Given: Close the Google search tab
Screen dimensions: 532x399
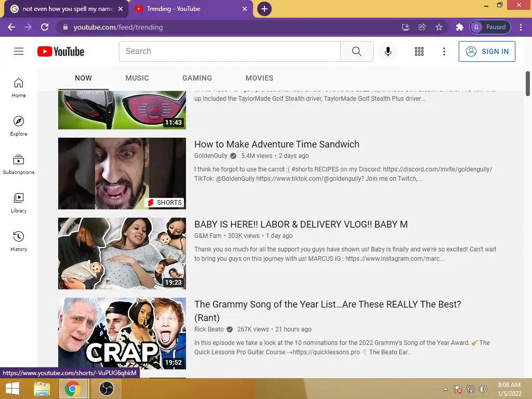Looking at the screenshot, I should pyautogui.click(x=121, y=9).
